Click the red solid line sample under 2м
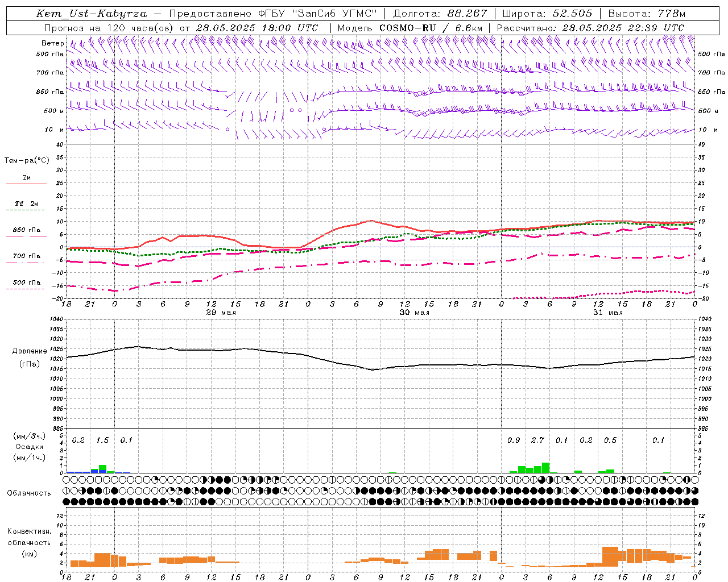Image resolution: width=728 pixels, height=582 pixels. pos(26,184)
